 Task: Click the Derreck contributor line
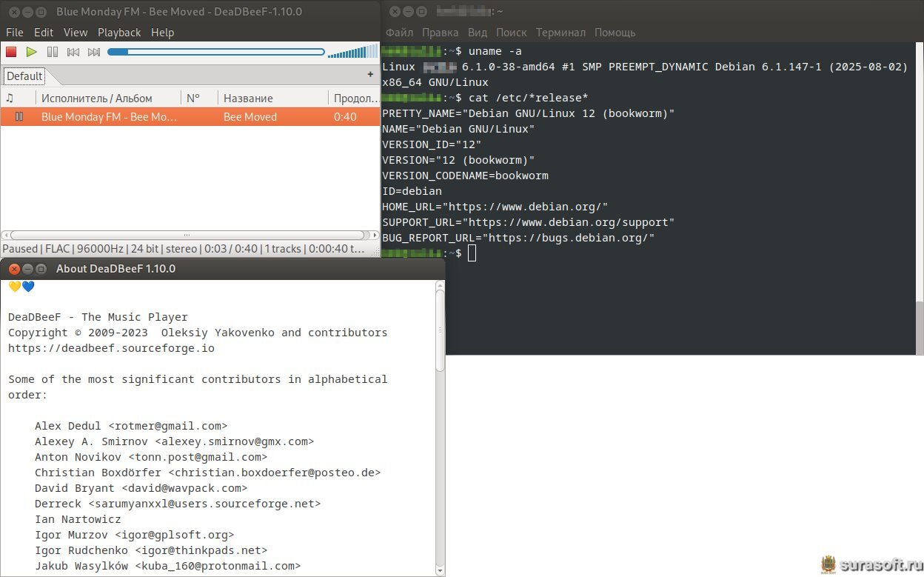point(178,504)
